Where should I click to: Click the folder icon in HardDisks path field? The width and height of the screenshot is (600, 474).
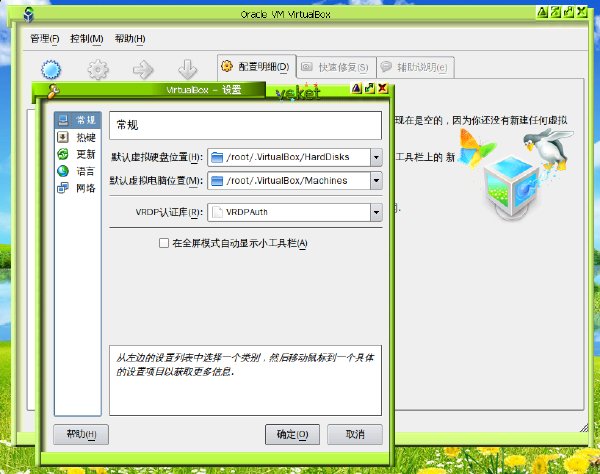217,157
